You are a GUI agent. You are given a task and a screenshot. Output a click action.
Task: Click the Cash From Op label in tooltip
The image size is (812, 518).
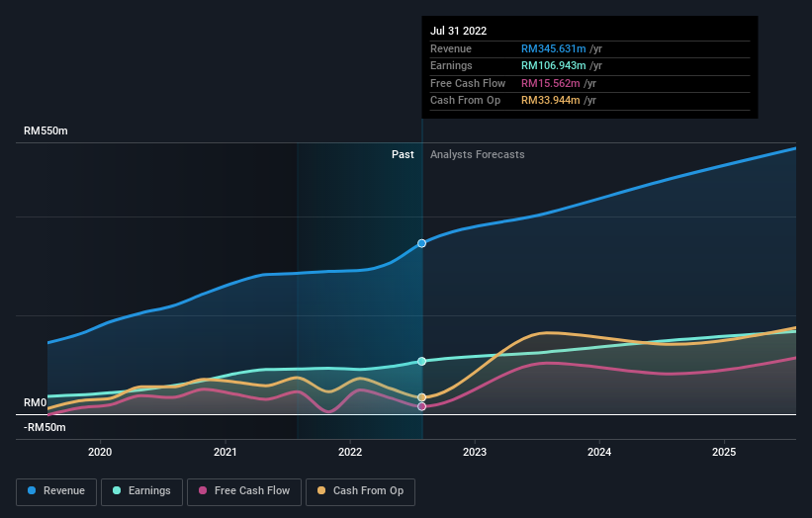pyautogui.click(x=465, y=101)
